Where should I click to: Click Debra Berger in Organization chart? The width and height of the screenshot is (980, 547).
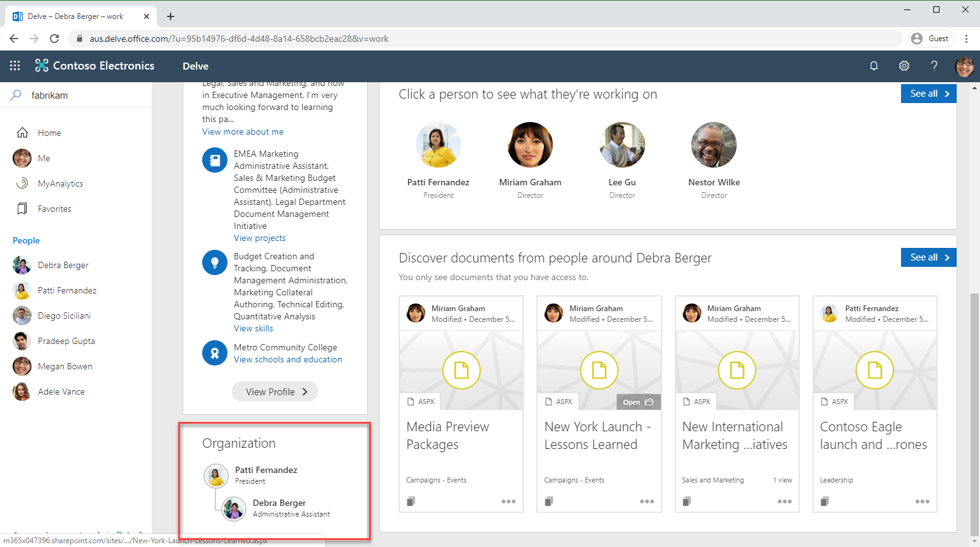[276, 508]
